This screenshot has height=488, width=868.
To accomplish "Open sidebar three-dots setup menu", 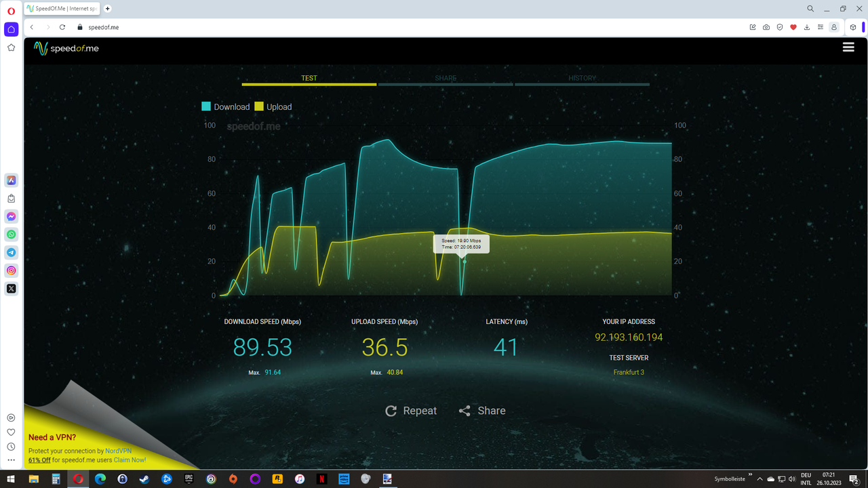I will pos(11,460).
